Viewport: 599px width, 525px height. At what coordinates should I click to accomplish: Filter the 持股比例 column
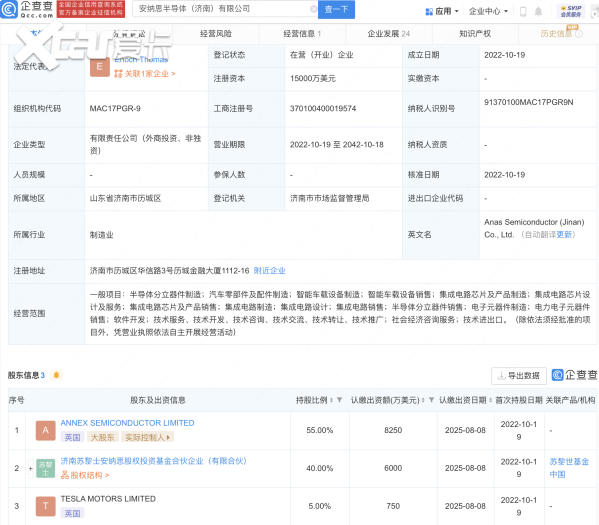click(339, 400)
